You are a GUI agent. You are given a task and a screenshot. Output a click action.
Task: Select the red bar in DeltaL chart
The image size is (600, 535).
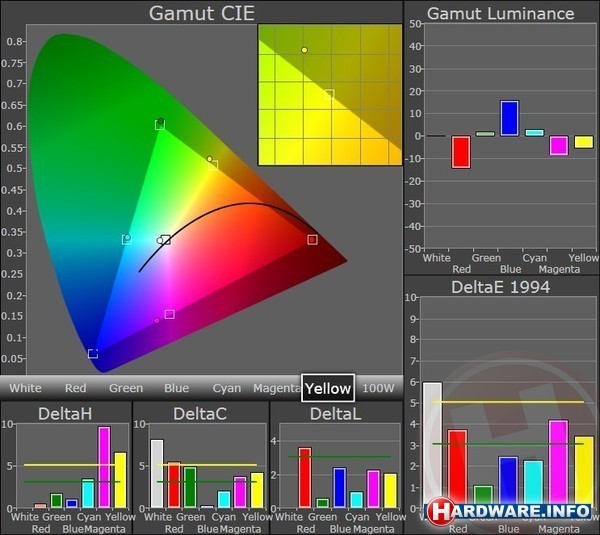(x=305, y=478)
